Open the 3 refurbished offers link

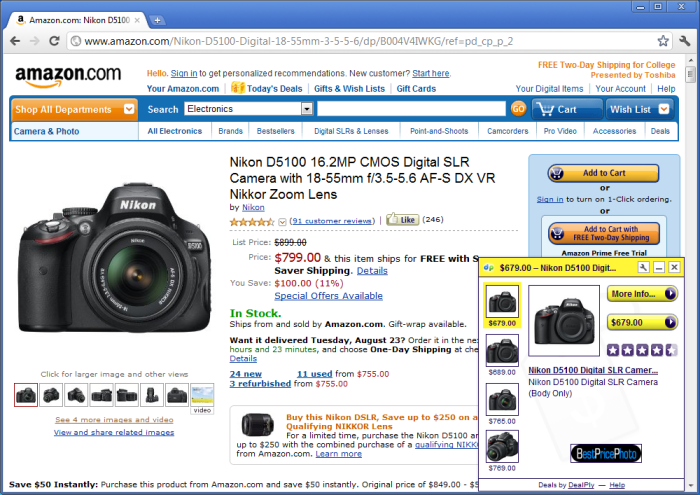(x=260, y=384)
